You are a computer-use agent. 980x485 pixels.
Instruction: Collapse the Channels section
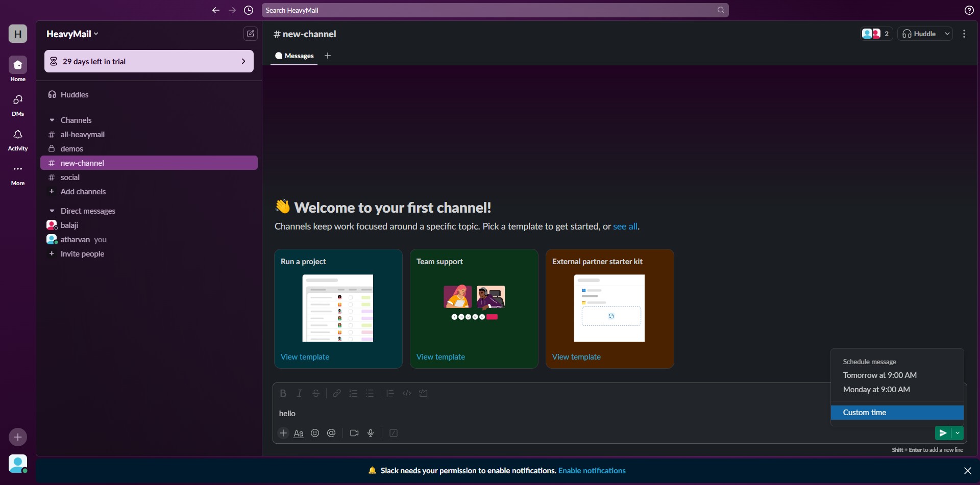pos(52,120)
